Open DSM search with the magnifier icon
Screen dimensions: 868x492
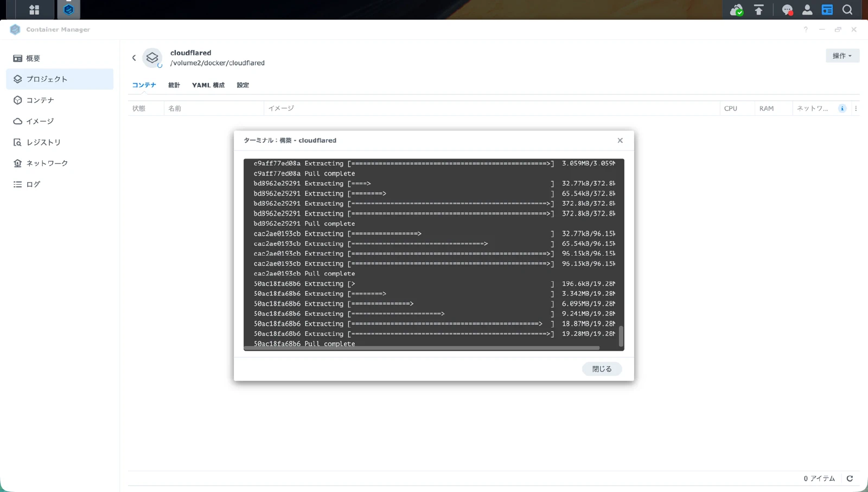coord(847,9)
